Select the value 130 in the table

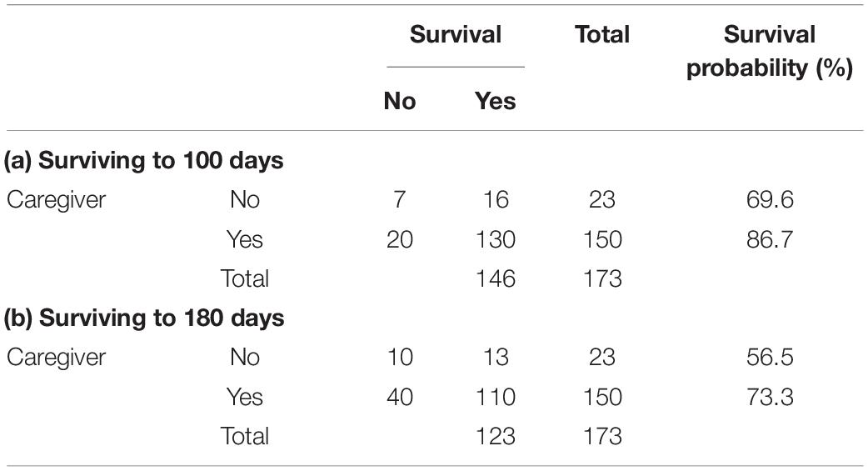[x=496, y=239]
